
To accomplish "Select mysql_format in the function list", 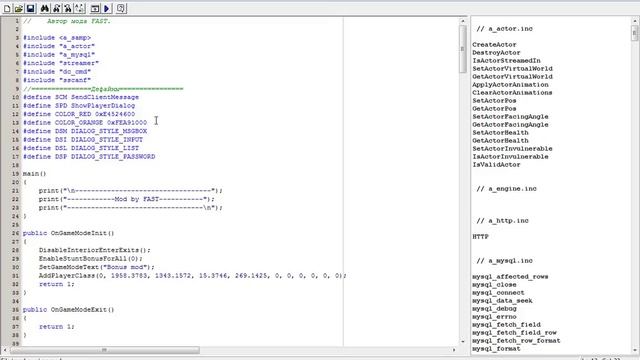I will point(496,349).
